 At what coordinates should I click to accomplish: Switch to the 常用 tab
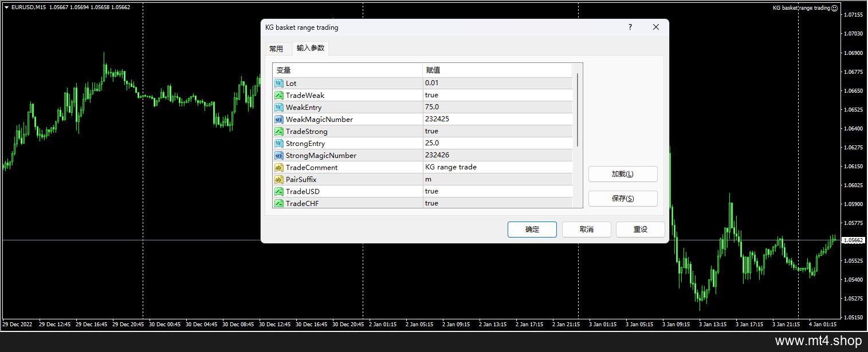[x=276, y=49]
